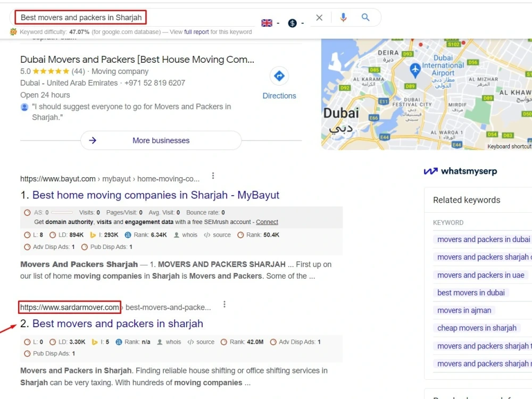
Task: Submit search with the magnifier icon
Action: (x=365, y=18)
